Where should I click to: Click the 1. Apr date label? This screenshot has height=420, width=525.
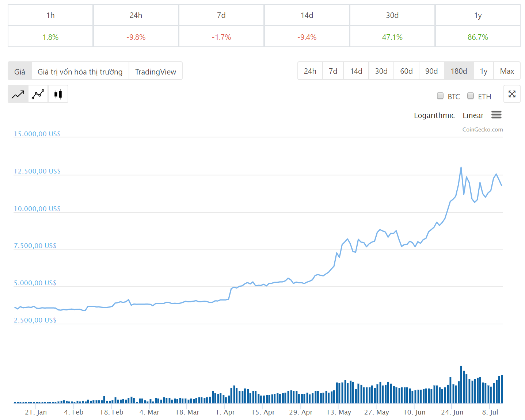click(x=225, y=412)
